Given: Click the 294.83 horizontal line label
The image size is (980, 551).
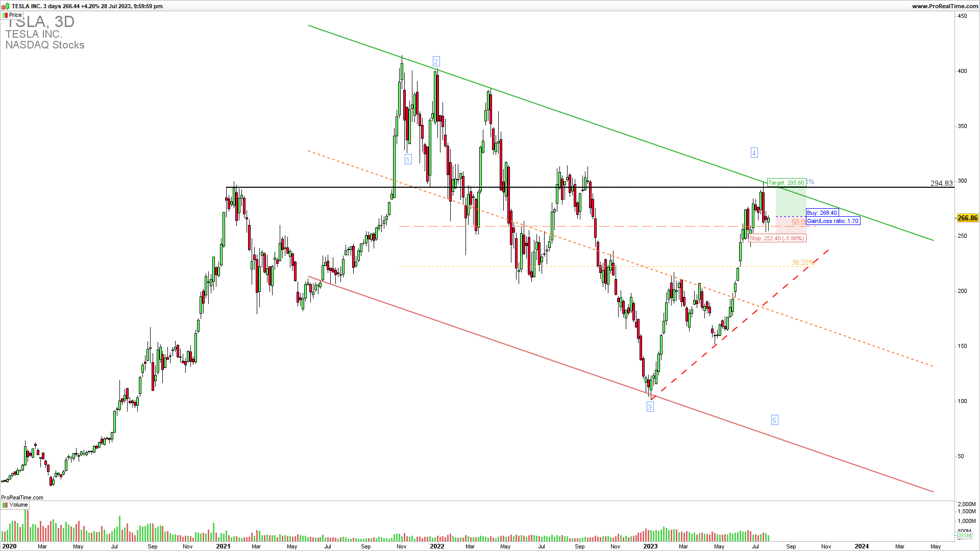Looking at the screenshot, I should [942, 183].
